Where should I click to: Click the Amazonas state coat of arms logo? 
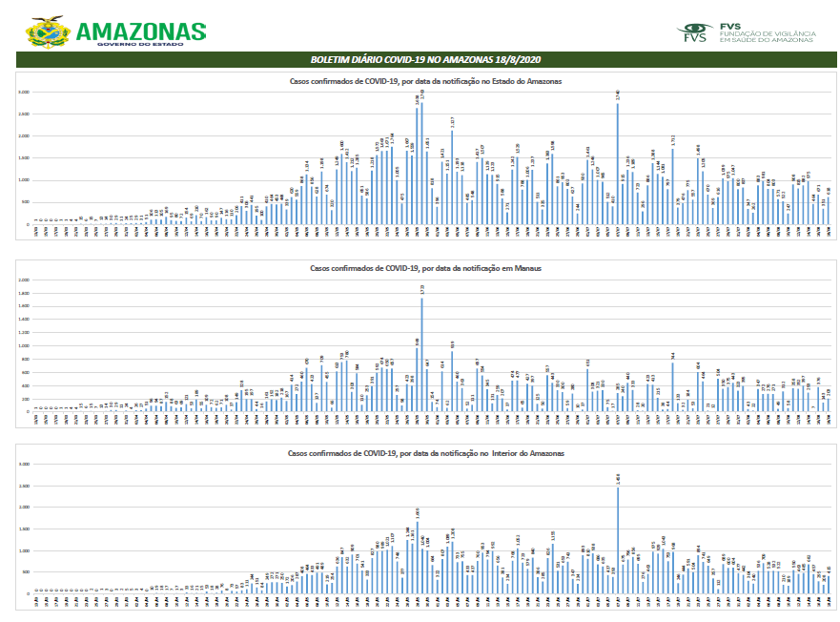(x=46, y=31)
